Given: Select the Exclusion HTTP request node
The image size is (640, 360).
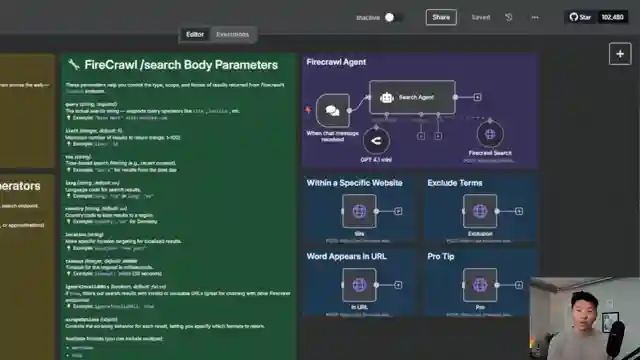Looking at the screenshot, I should coord(480,211).
